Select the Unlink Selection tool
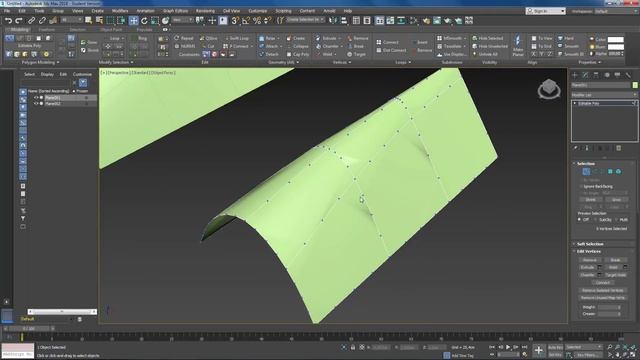 tap(42, 20)
